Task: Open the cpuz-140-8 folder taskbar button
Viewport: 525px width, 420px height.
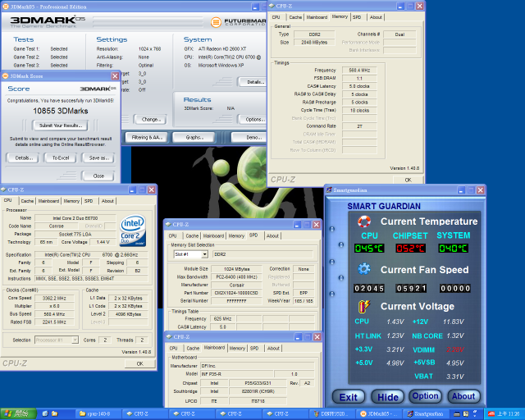Action: tap(98, 414)
